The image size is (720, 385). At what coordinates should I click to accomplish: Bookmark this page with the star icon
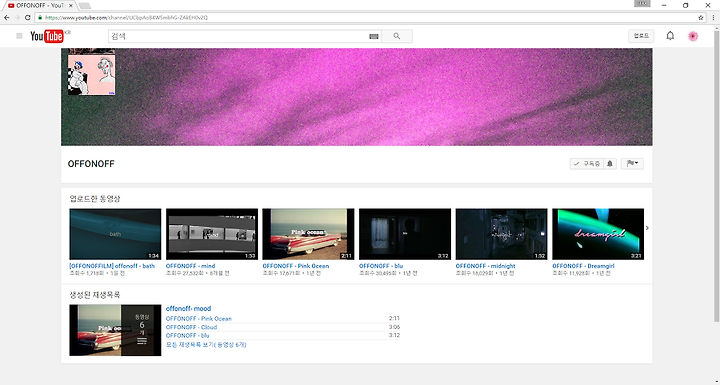[701, 17]
